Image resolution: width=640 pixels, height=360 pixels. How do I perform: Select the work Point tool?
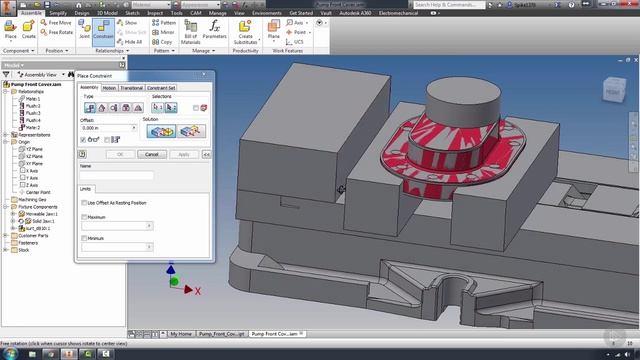coord(296,32)
